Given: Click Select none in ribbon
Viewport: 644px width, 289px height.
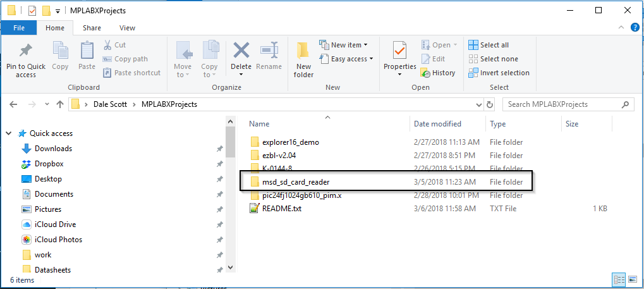Looking at the screenshot, I should tap(493, 59).
